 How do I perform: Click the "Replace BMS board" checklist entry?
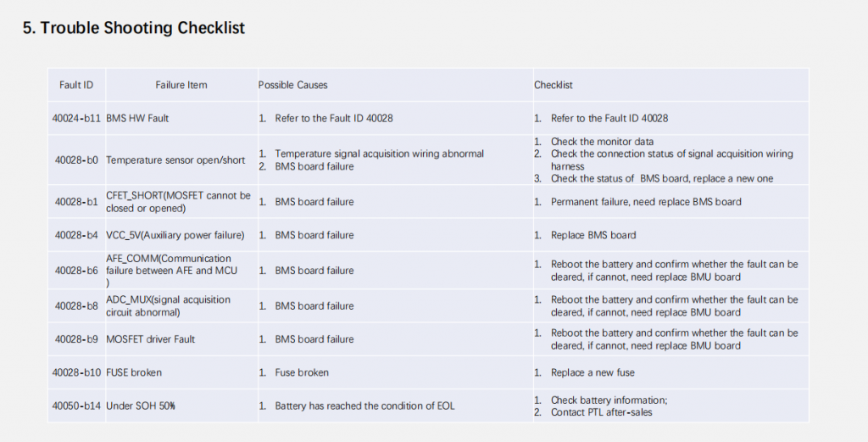[593, 235]
